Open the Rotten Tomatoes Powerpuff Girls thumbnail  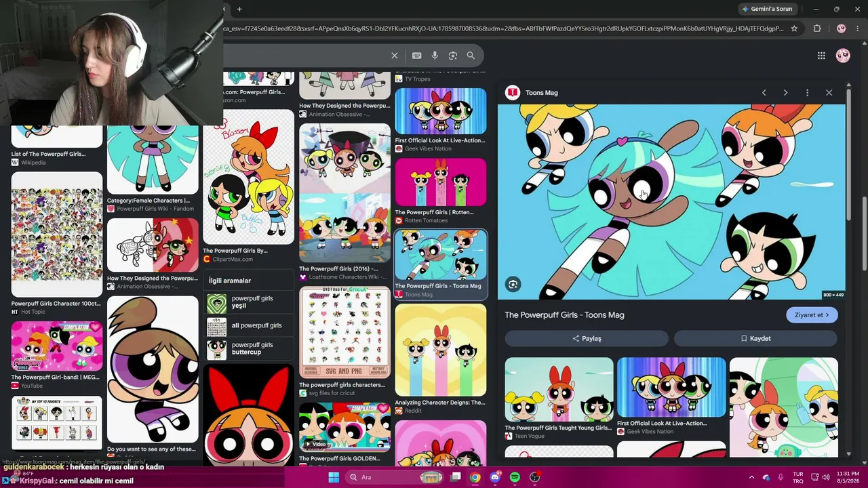pyautogui.click(x=441, y=182)
